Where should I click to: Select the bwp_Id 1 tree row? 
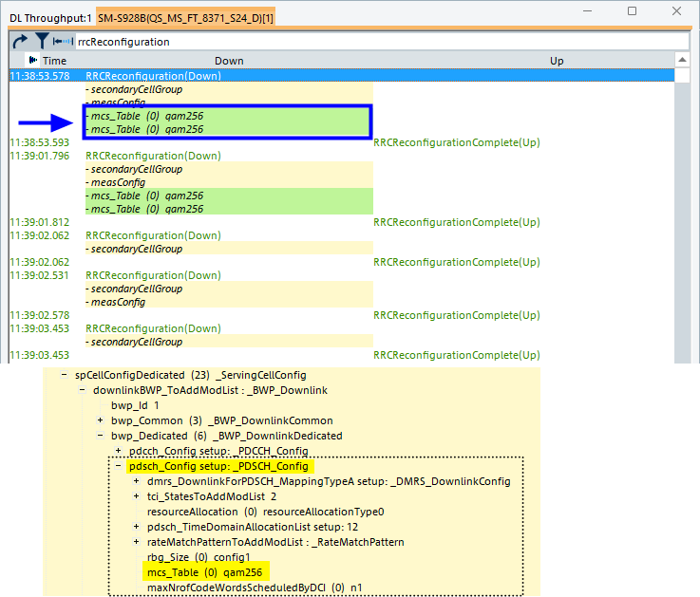coord(135,405)
